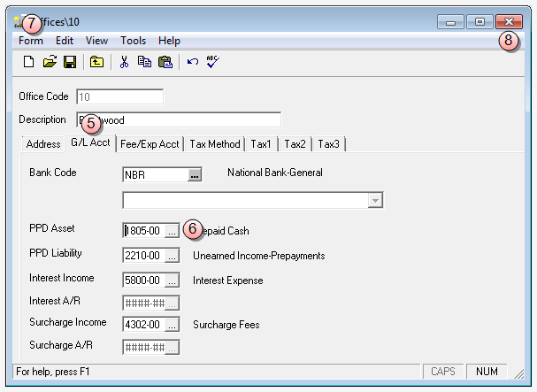Run the ABC spell check icon

point(212,62)
